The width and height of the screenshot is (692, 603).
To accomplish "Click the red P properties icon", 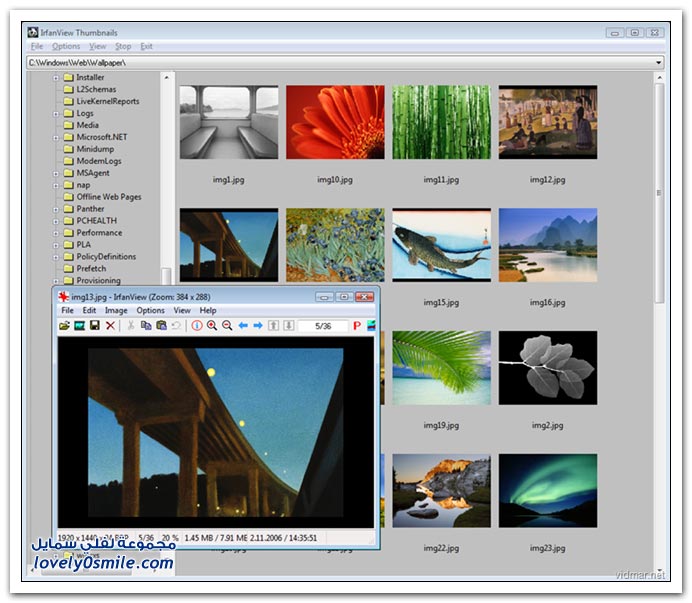I will (355, 326).
